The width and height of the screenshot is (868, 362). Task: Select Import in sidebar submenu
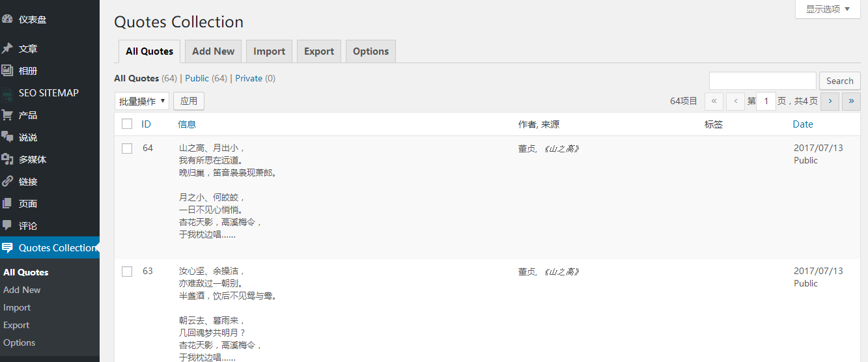coord(17,307)
